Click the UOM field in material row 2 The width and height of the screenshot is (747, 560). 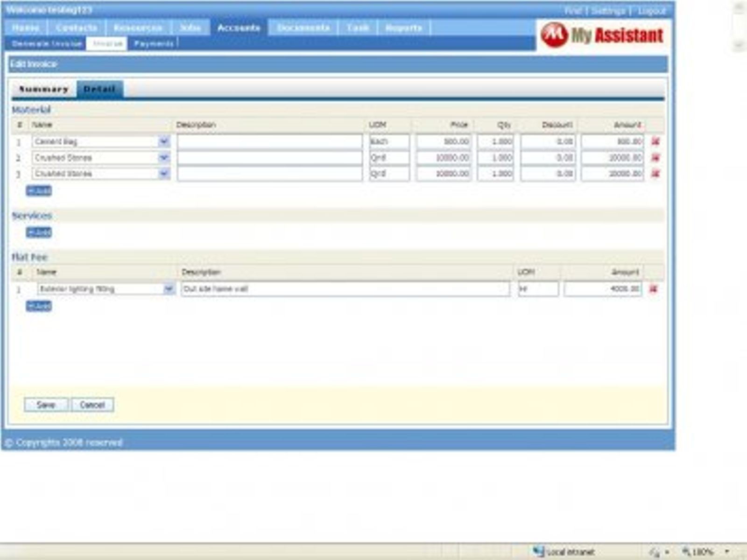pyautogui.click(x=389, y=158)
